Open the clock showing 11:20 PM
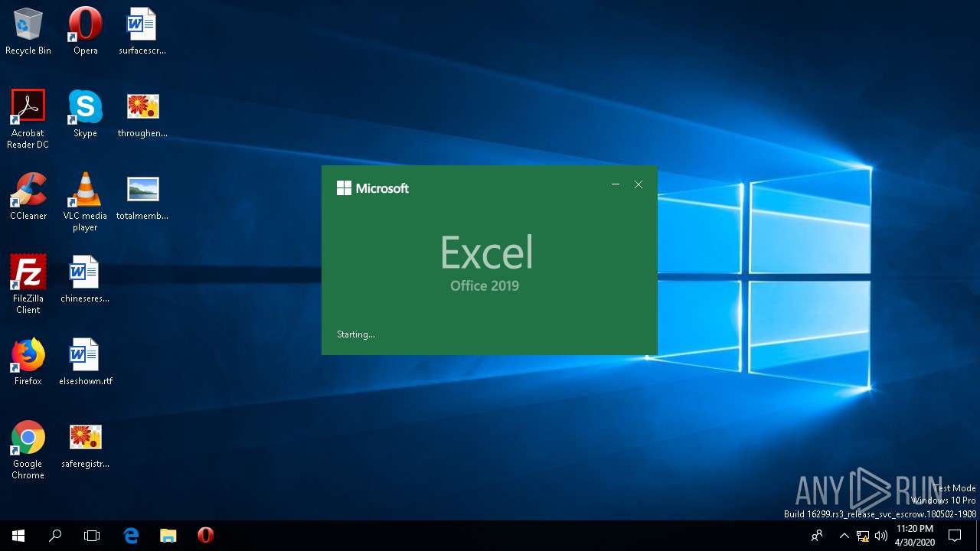The width and height of the screenshot is (980, 551). (914, 536)
